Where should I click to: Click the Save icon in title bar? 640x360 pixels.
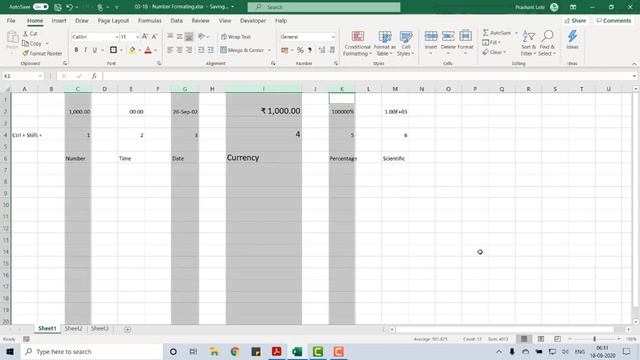click(x=58, y=7)
